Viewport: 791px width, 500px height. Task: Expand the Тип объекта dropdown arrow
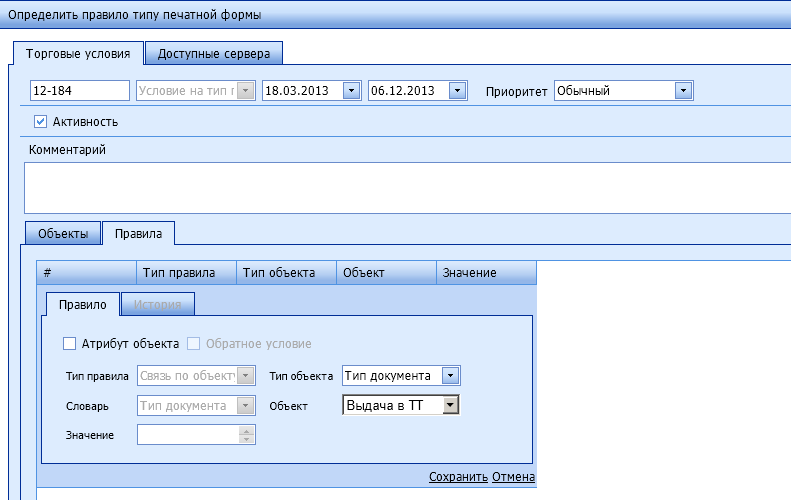tap(451, 376)
